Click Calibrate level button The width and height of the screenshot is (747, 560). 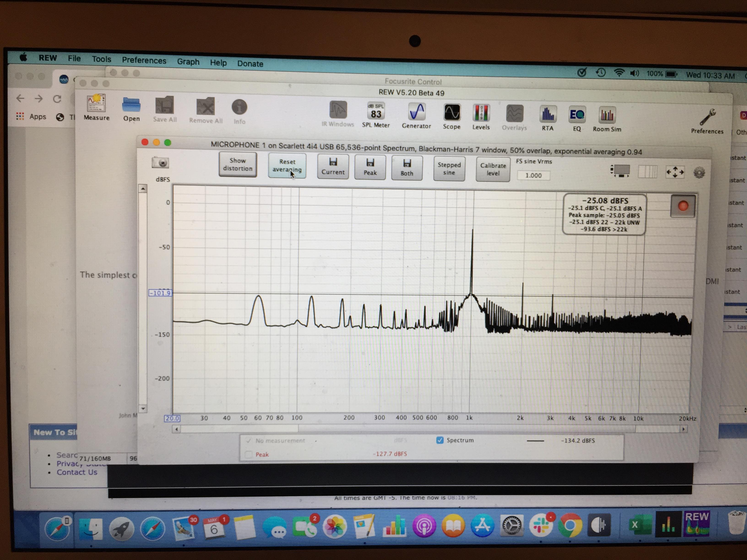[x=493, y=169]
